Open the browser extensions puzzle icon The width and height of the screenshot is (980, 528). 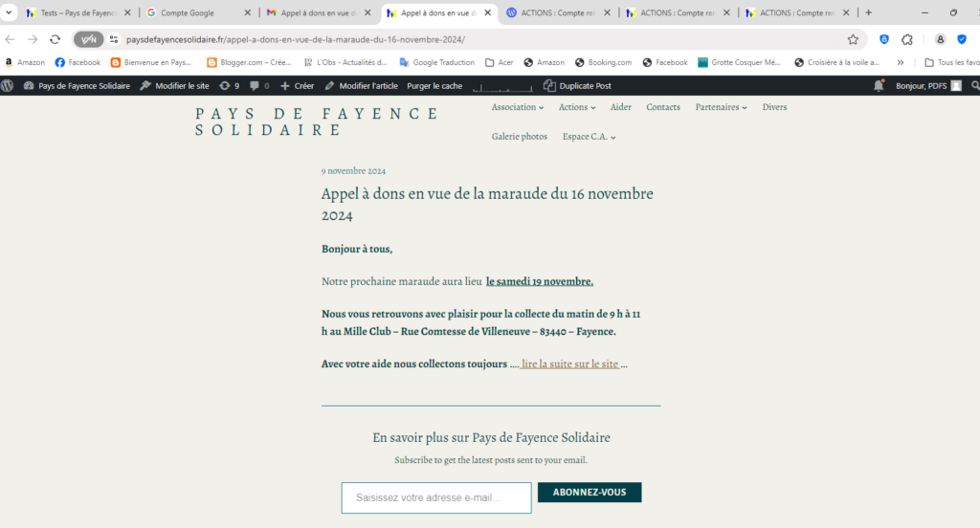point(907,39)
